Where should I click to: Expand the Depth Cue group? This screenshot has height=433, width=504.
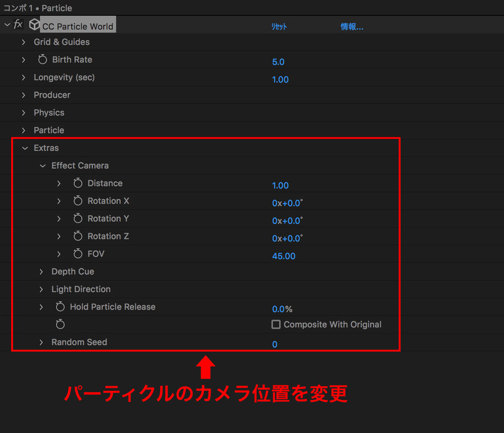point(41,272)
